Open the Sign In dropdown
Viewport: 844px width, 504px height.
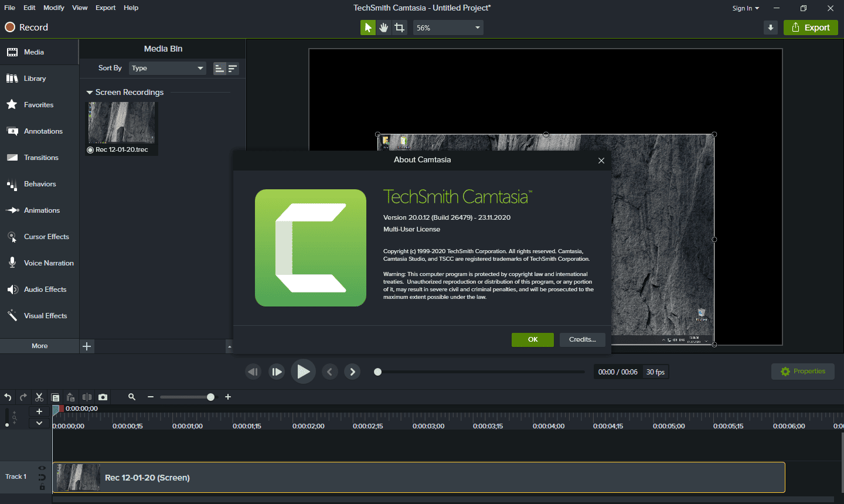click(746, 8)
